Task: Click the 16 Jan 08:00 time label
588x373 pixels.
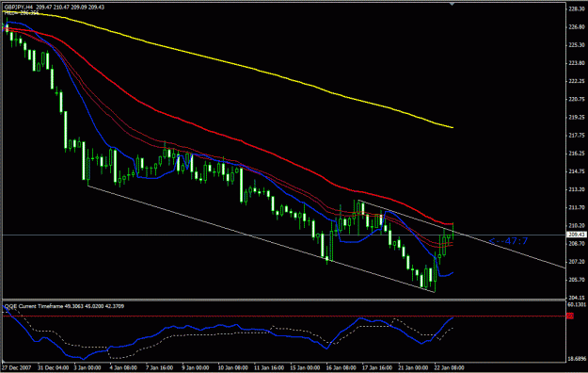Action: tap(341, 367)
